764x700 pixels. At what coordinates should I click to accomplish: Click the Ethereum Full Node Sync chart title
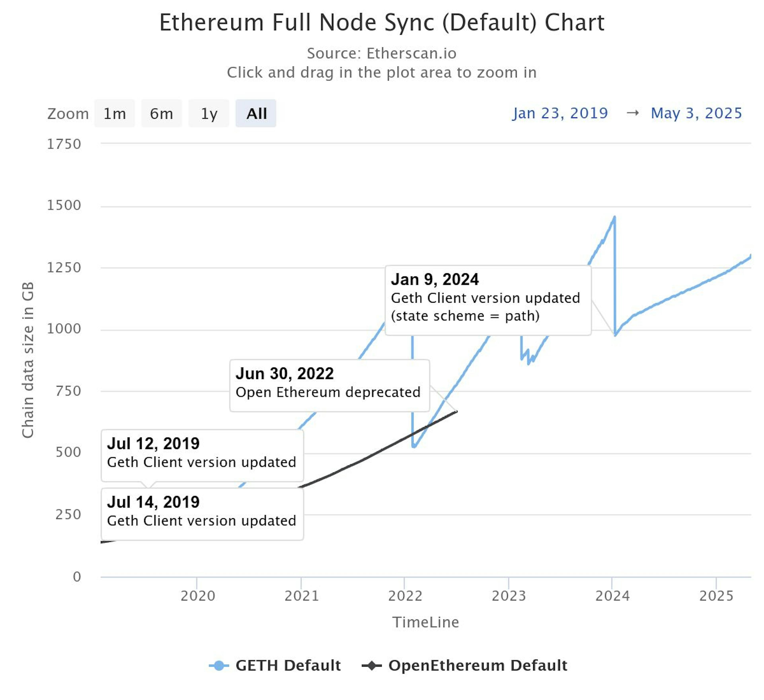point(382,23)
